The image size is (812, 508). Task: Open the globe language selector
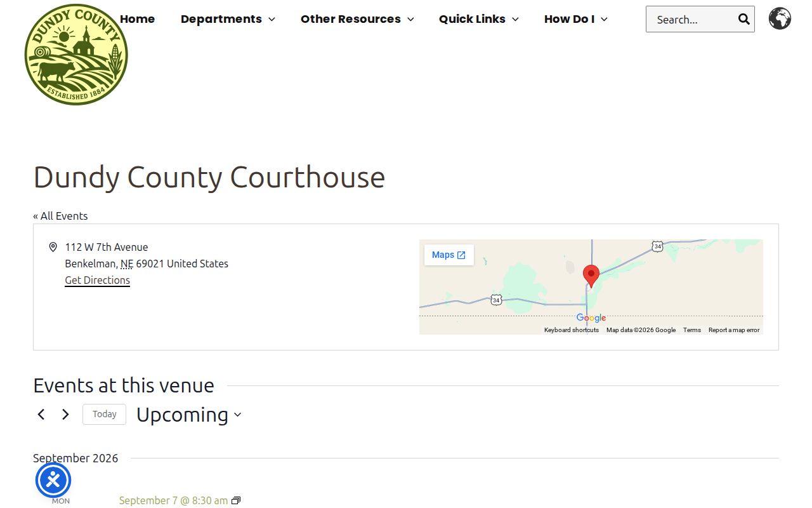(780, 18)
